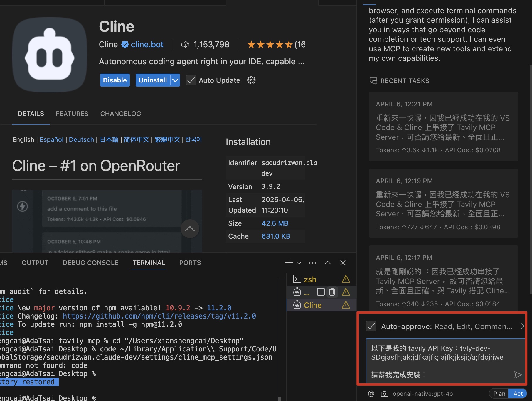Open the Changelog tab
532x401 pixels.
(x=121, y=114)
